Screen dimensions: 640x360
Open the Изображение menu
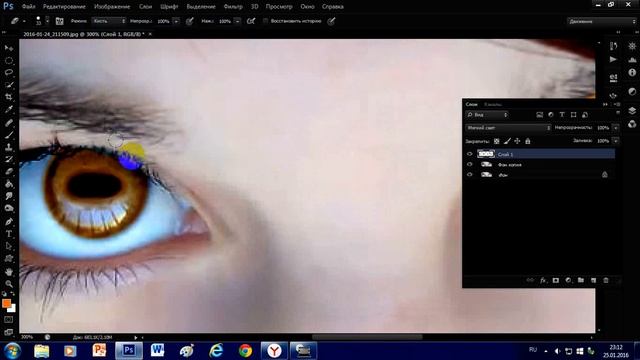click(x=112, y=7)
